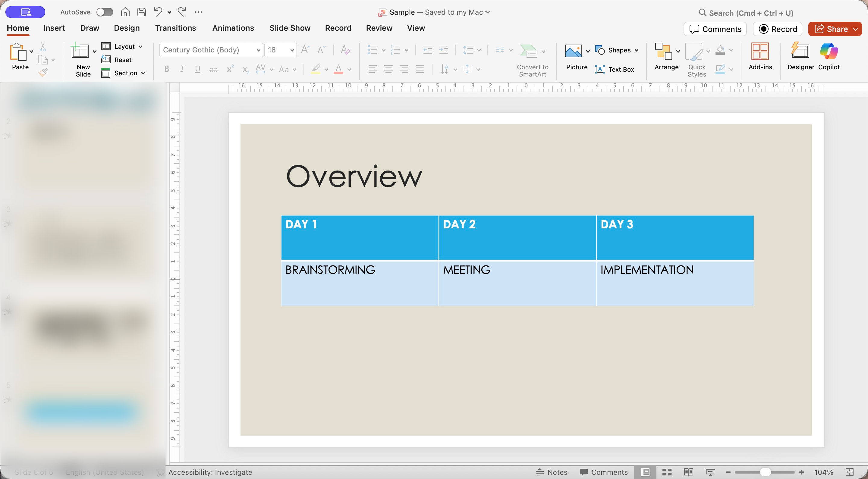Open Comments button at top right
Image resolution: width=868 pixels, height=479 pixels.
[x=715, y=29]
